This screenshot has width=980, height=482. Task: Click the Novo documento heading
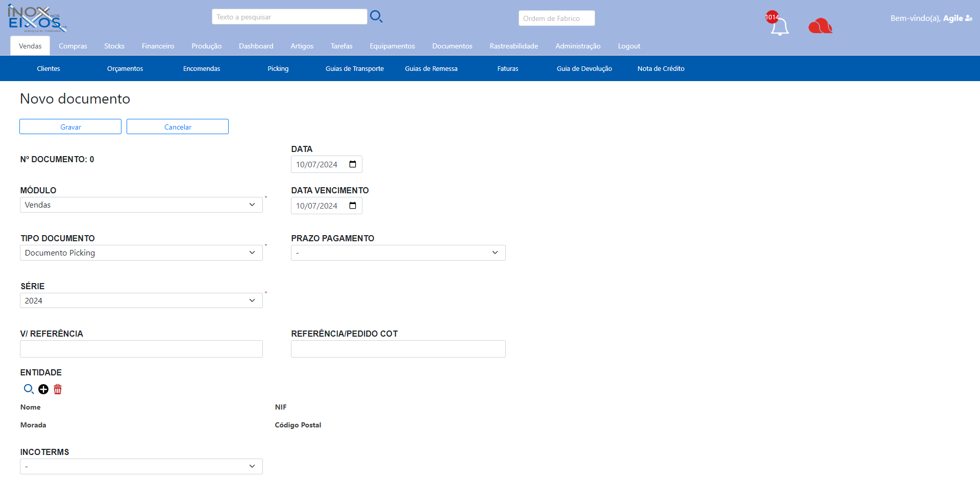(75, 98)
